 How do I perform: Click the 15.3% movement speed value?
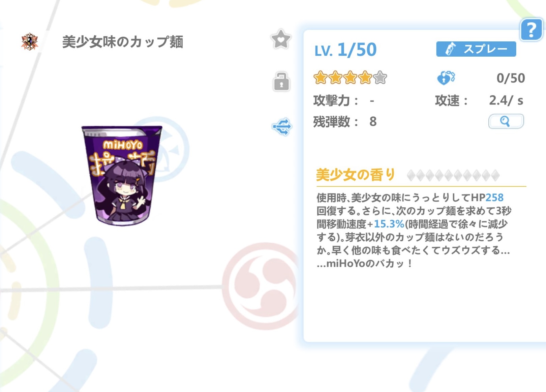[x=389, y=224]
